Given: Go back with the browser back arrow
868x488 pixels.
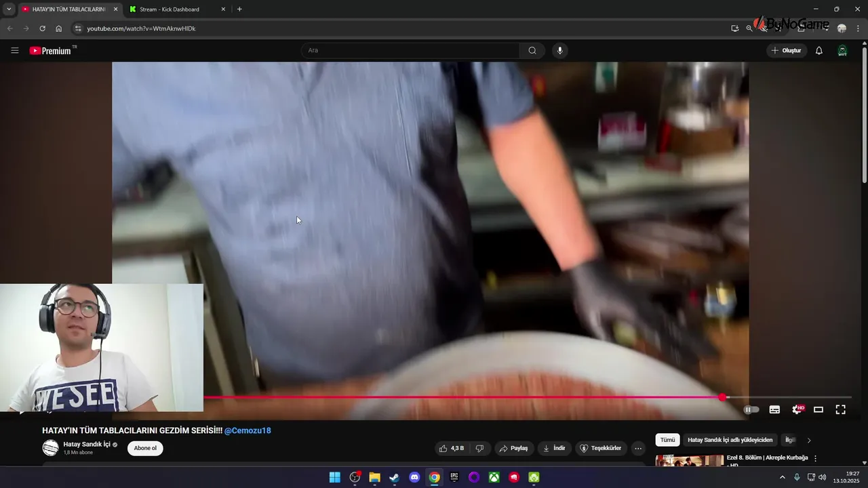Looking at the screenshot, I should pos(9,28).
